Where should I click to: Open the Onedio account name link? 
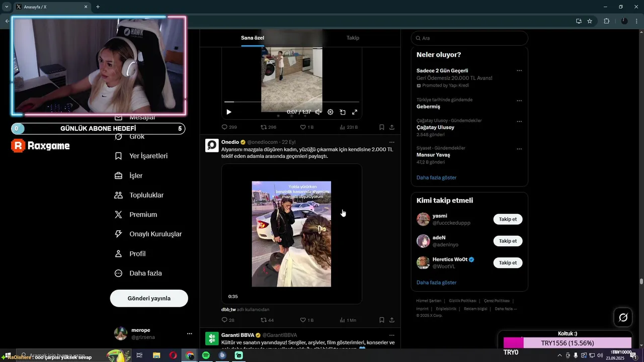click(230, 142)
